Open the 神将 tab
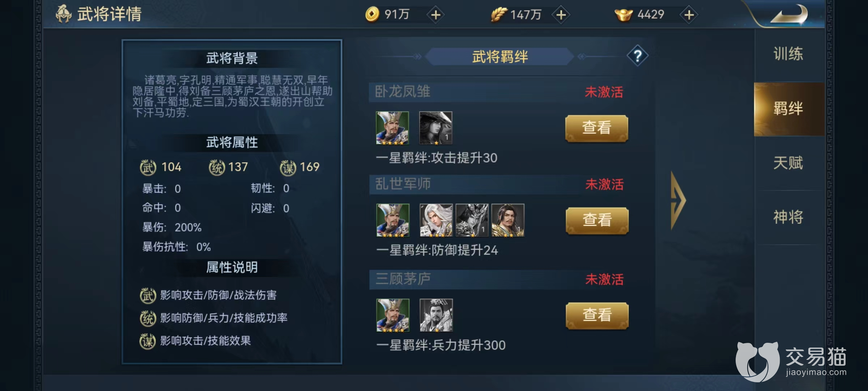The image size is (868, 391). (x=788, y=217)
